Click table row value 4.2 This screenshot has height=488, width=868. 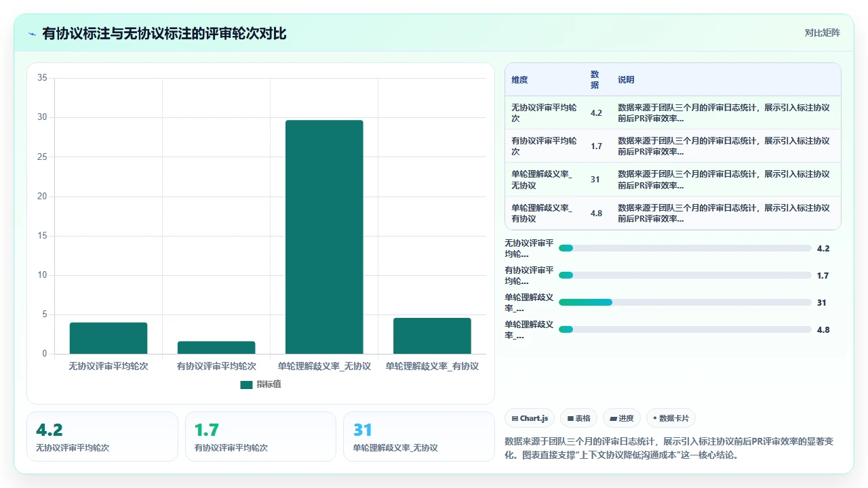tap(596, 113)
